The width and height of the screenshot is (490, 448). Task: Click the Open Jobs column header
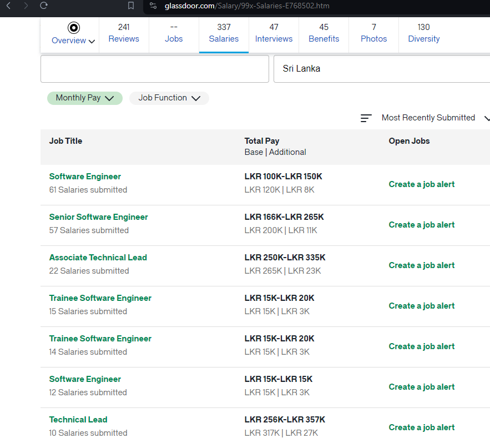(x=409, y=141)
